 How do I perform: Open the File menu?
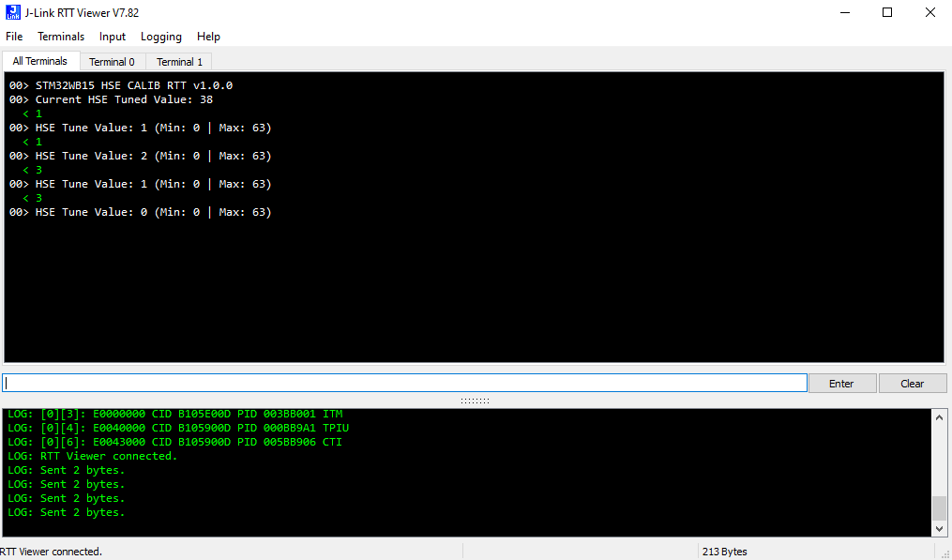pos(14,37)
